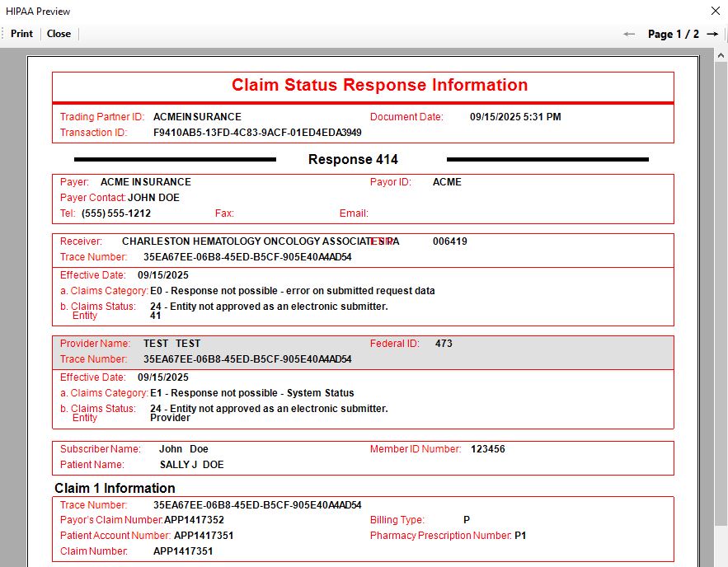Click the Pharmacy Prescription Number P1

pyautogui.click(x=520, y=536)
